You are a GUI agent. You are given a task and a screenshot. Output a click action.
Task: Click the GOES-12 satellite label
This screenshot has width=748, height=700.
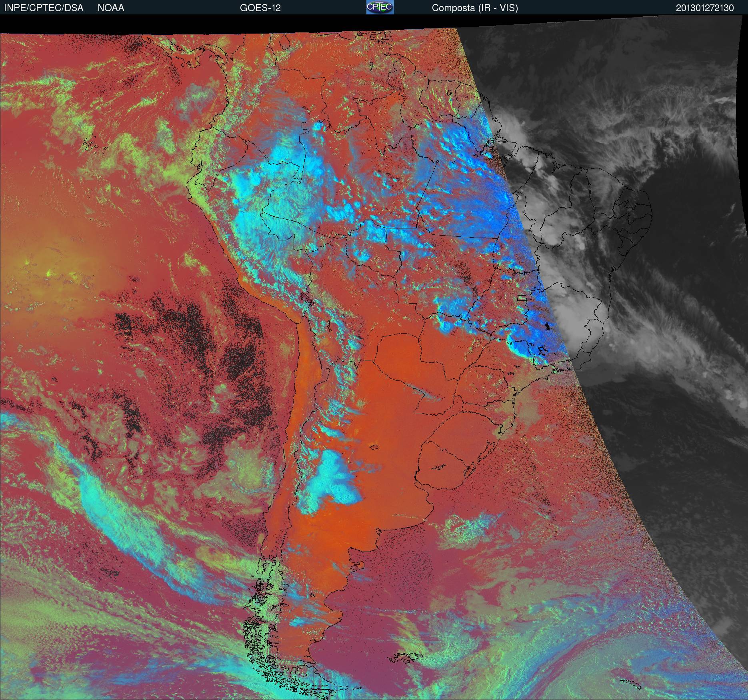260,8
